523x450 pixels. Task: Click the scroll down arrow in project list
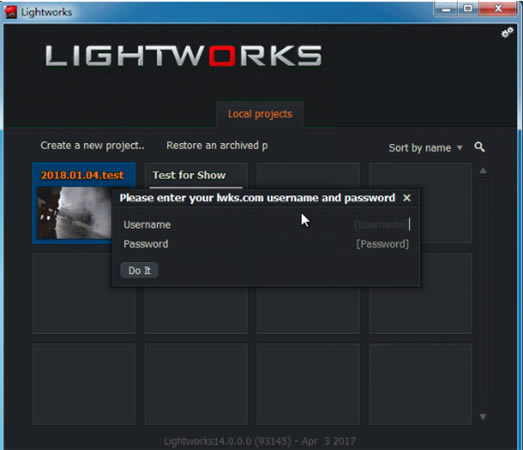[x=483, y=417]
